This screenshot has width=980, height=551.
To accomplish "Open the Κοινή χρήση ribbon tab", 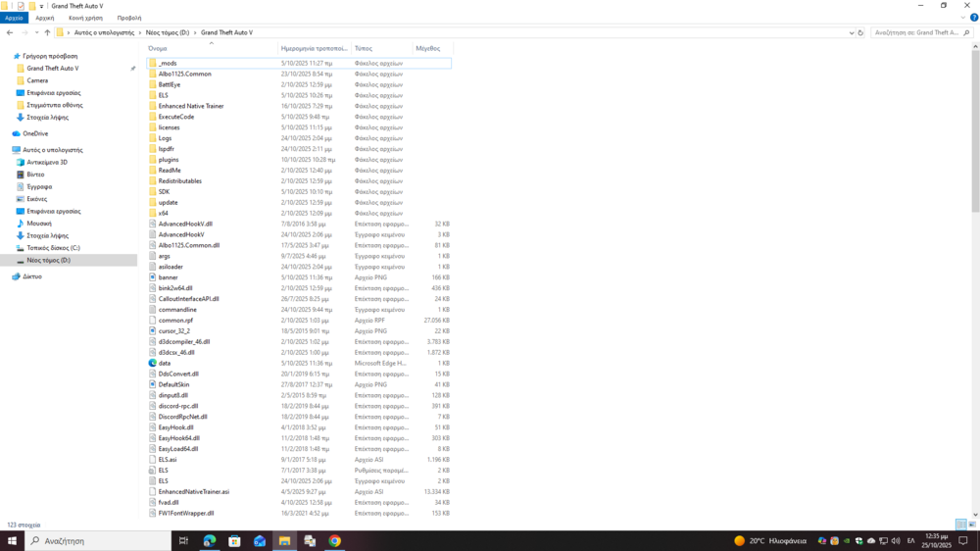I will coord(85,18).
